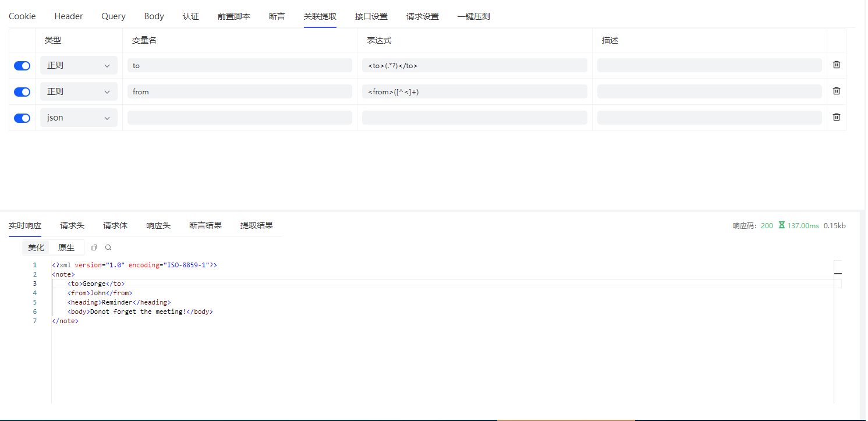The width and height of the screenshot is (868, 421).
Task: Open type dropdown for the 'to' row
Action: 79,66
